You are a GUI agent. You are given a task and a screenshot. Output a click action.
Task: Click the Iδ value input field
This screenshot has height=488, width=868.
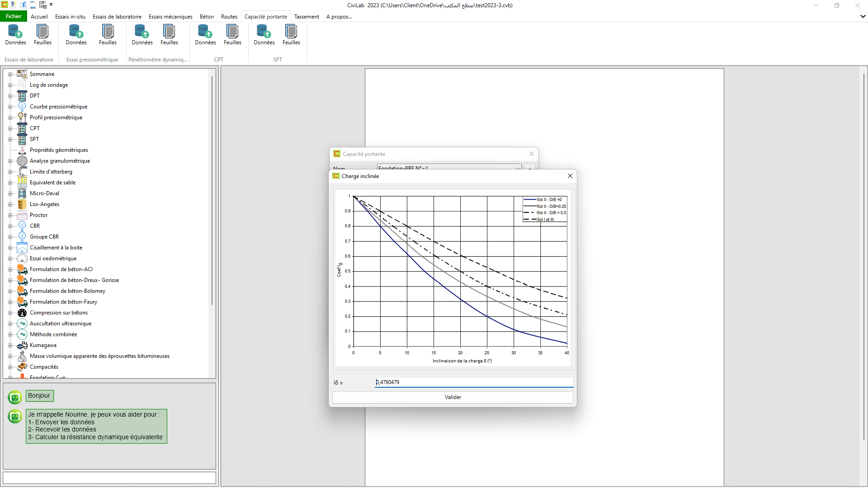(474, 382)
